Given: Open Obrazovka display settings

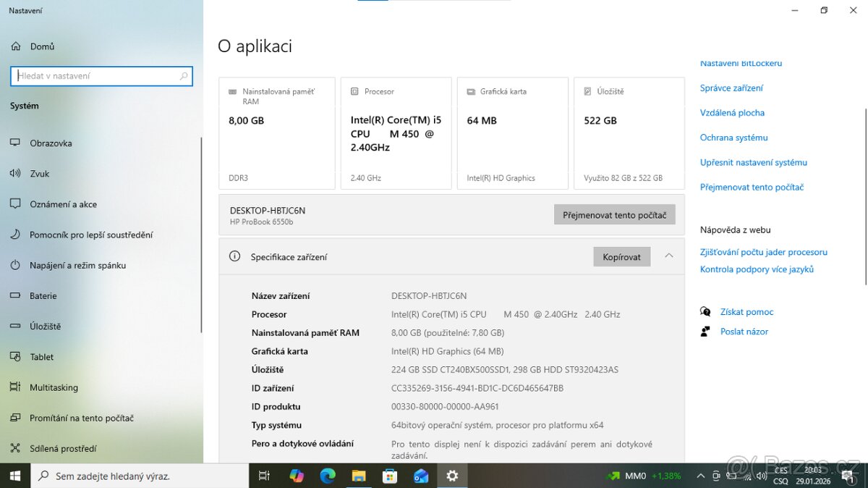Looking at the screenshot, I should coord(51,143).
